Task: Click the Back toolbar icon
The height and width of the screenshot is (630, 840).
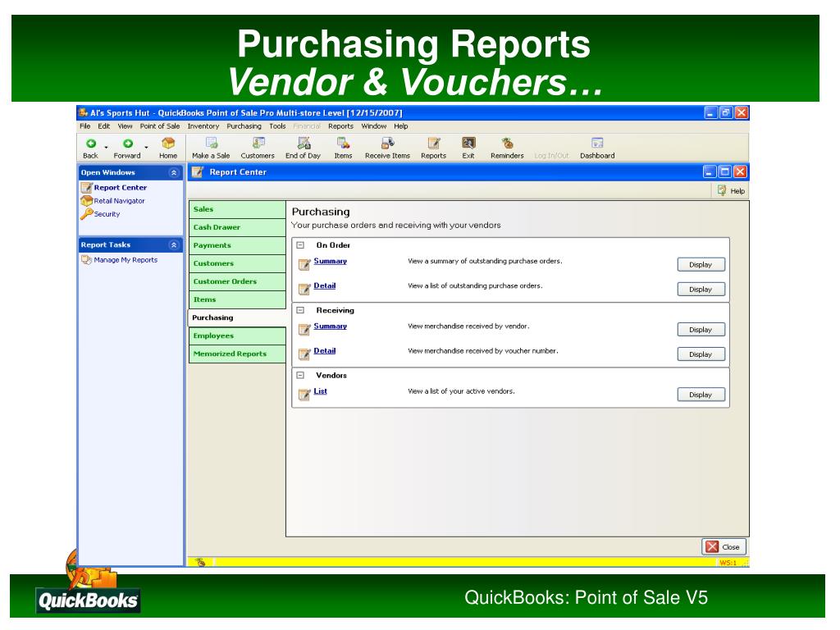Action: [x=91, y=144]
